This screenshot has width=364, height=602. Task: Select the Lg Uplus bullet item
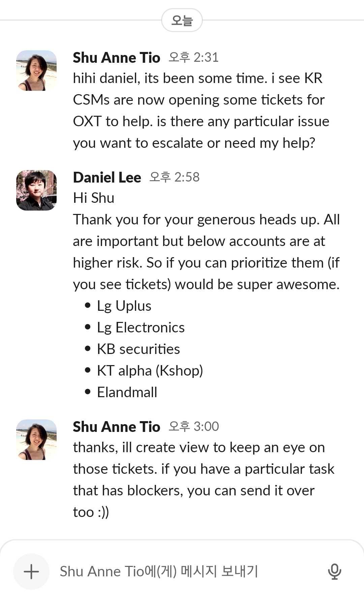coord(124,306)
